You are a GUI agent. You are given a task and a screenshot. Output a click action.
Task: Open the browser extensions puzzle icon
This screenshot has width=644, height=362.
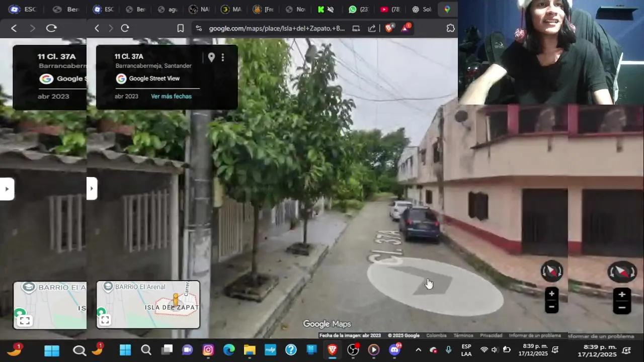[450, 29]
